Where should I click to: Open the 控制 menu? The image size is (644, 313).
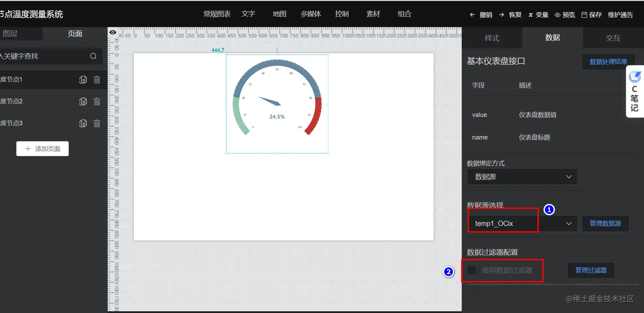click(342, 14)
